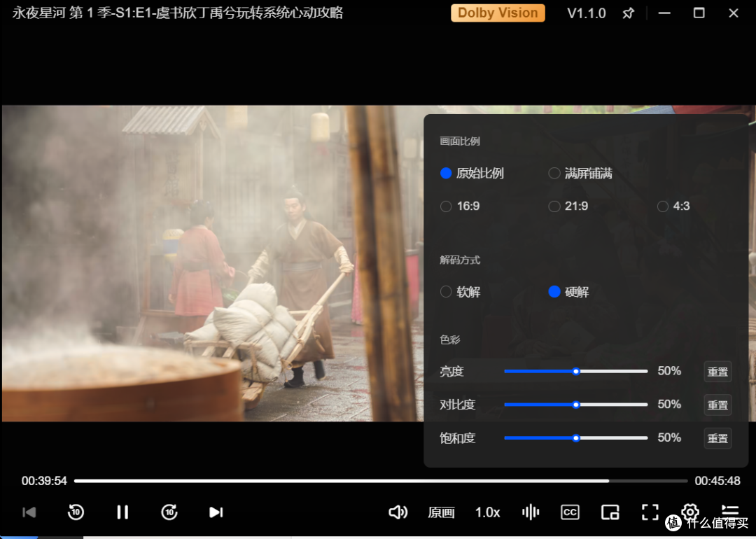Viewport: 756px width, 539px height.
Task: Seek on the video progress bar
Action: pyautogui.click(x=381, y=481)
